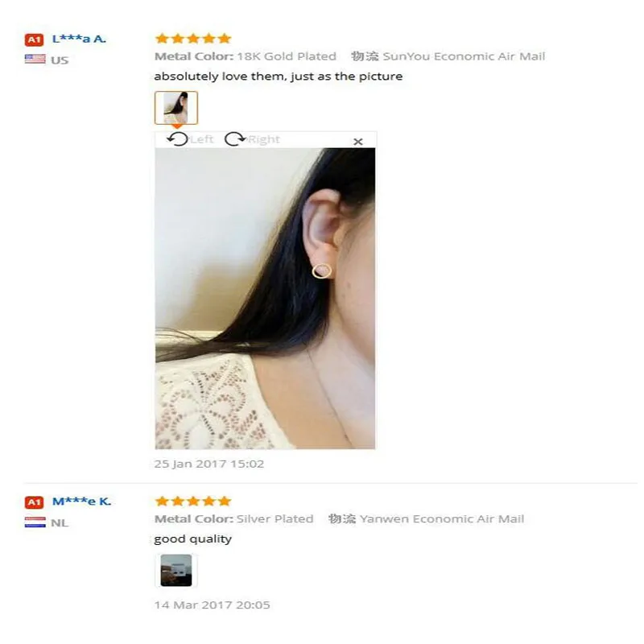Open L***a A.'s review photo thumbnail

click(x=176, y=108)
